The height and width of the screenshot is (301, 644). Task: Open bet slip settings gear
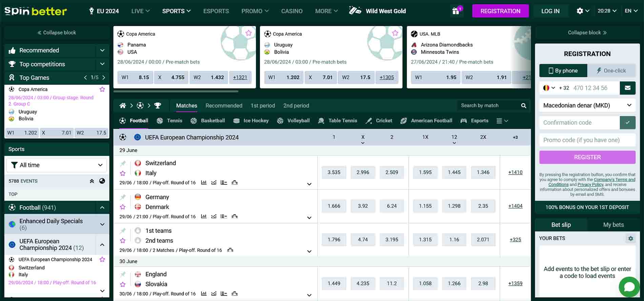click(x=630, y=238)
